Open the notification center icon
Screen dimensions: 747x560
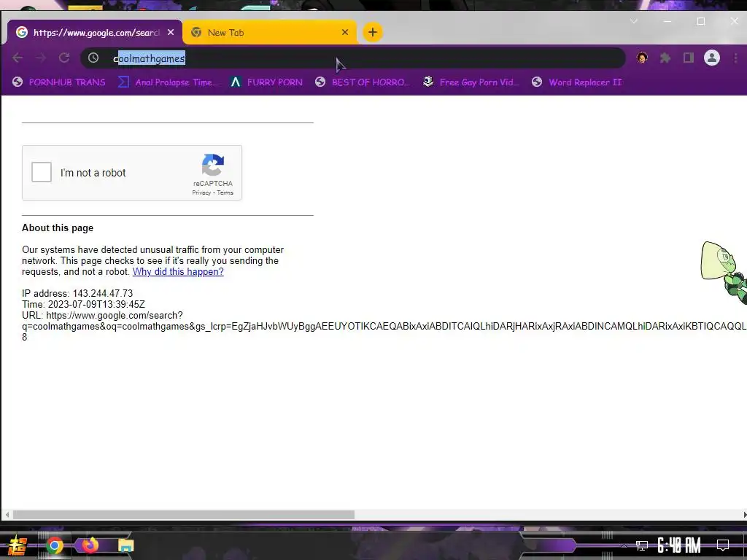pyautogui.click(x=723, y=545)
